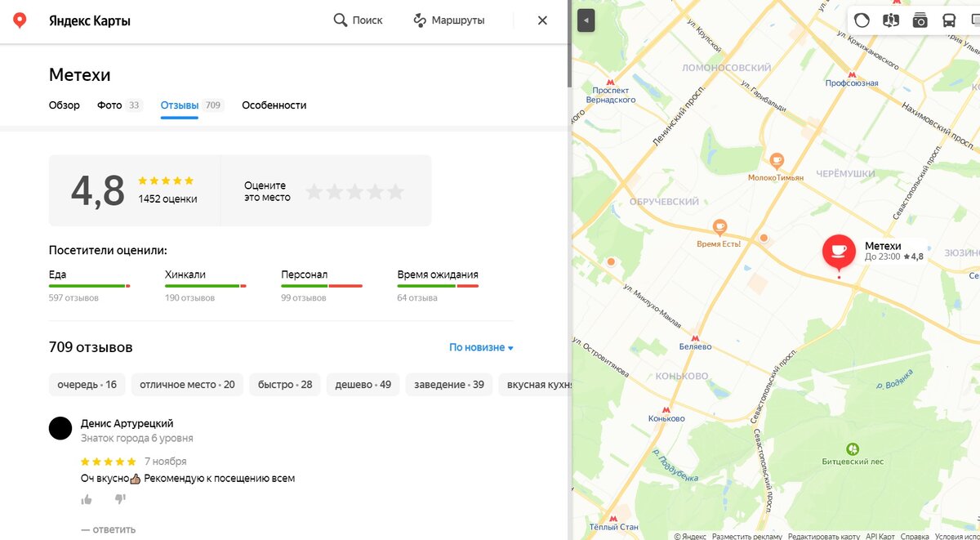Filter reviews by дешево 49 tag

click(x=363, y=385)
